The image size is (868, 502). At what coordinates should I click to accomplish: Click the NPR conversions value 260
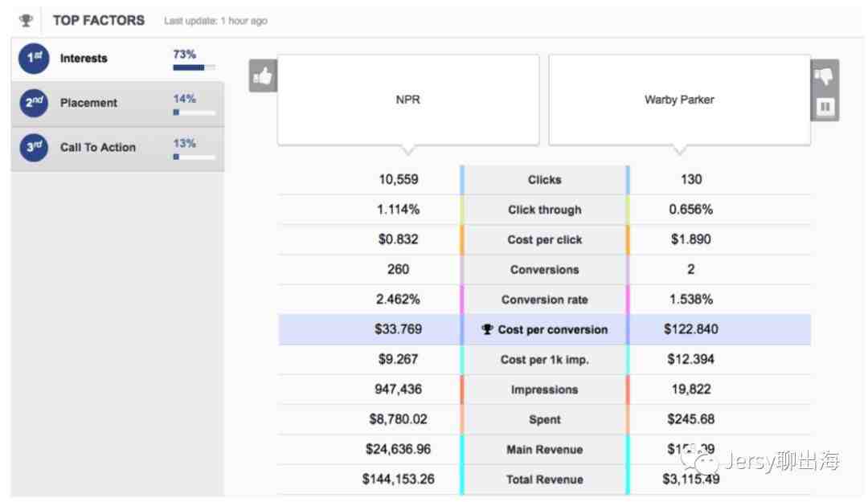[x=399, y=269]
